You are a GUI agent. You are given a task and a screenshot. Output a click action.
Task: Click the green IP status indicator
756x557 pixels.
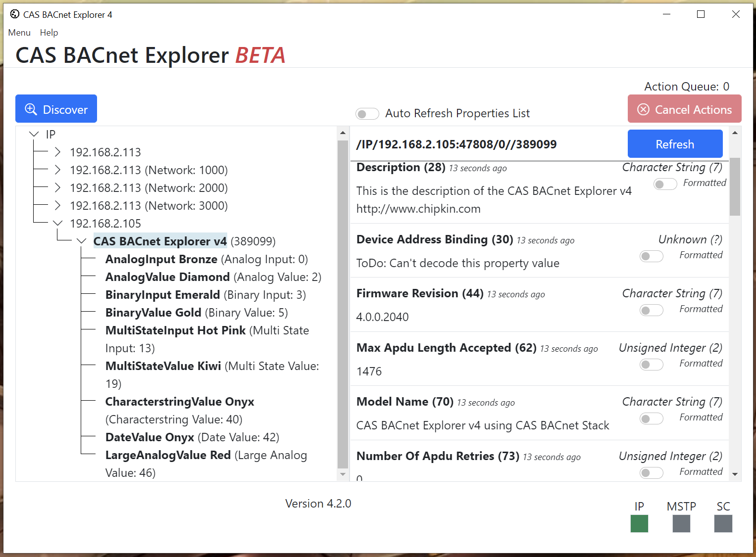pyautogui.click(x=639, y=523)
